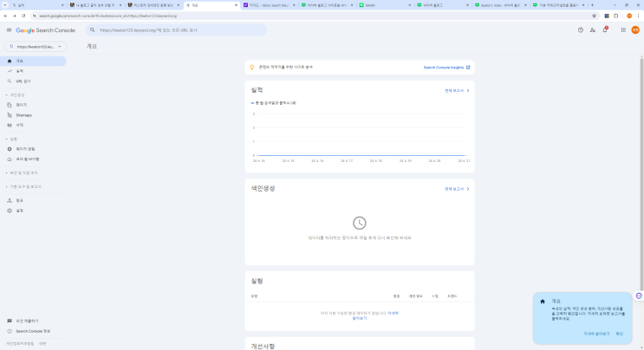Open Sitemaps in the sidebar
Viewport: 644px width, 350px height.
33,115
